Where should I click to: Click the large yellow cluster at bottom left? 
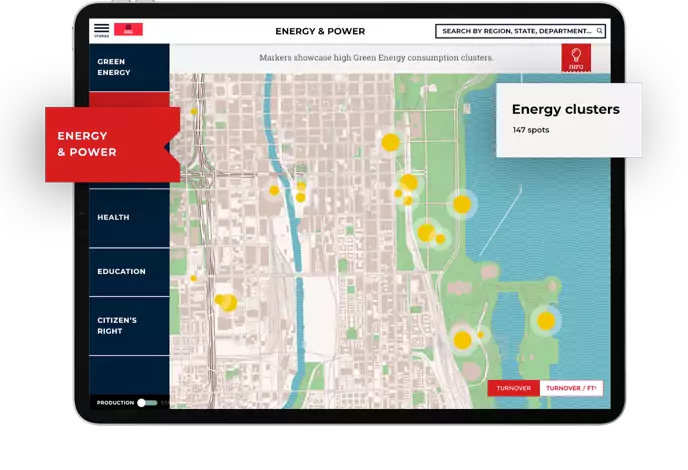tap(228, 302)
